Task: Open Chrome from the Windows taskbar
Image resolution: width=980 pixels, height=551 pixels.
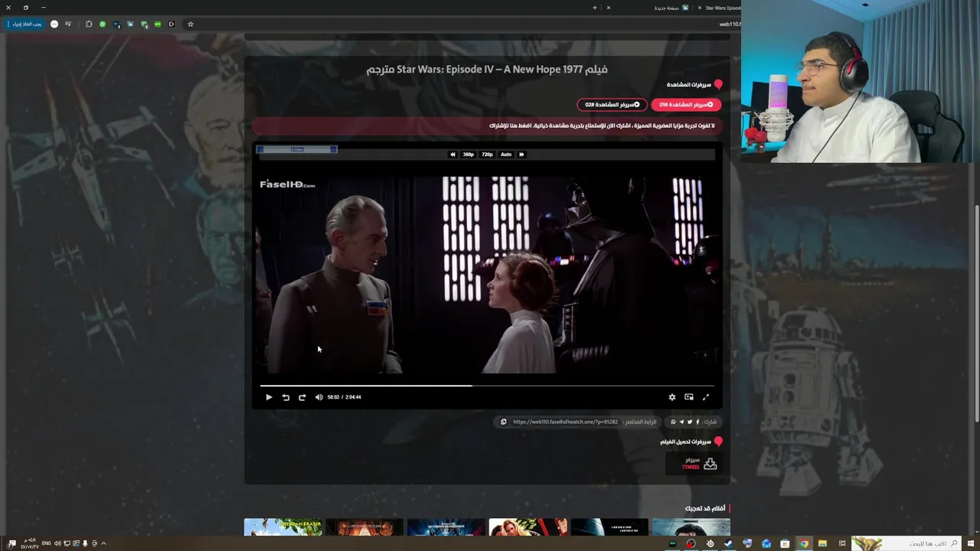Action: tap(804, 543)
